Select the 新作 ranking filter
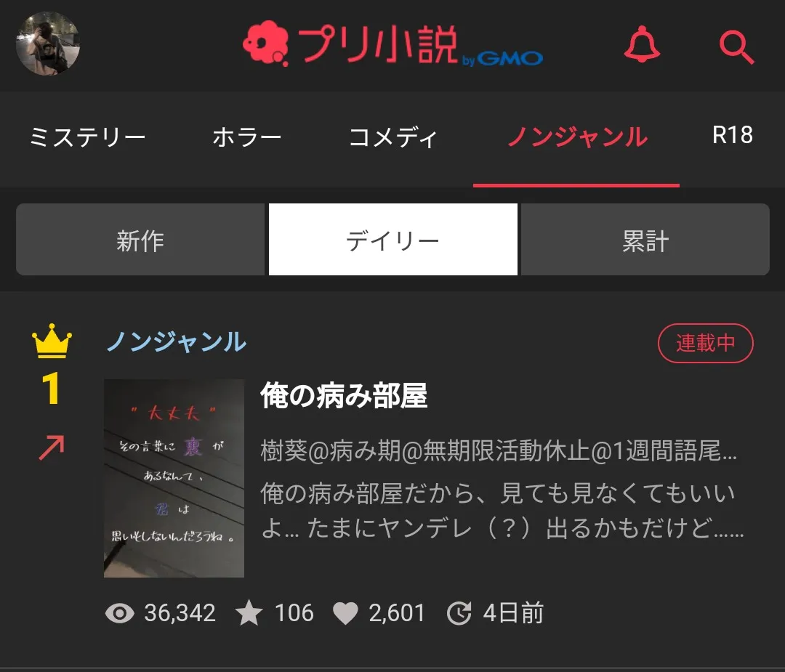Viewport: 785px width, 672px height. pyautogui.click(x=140, y=239)
